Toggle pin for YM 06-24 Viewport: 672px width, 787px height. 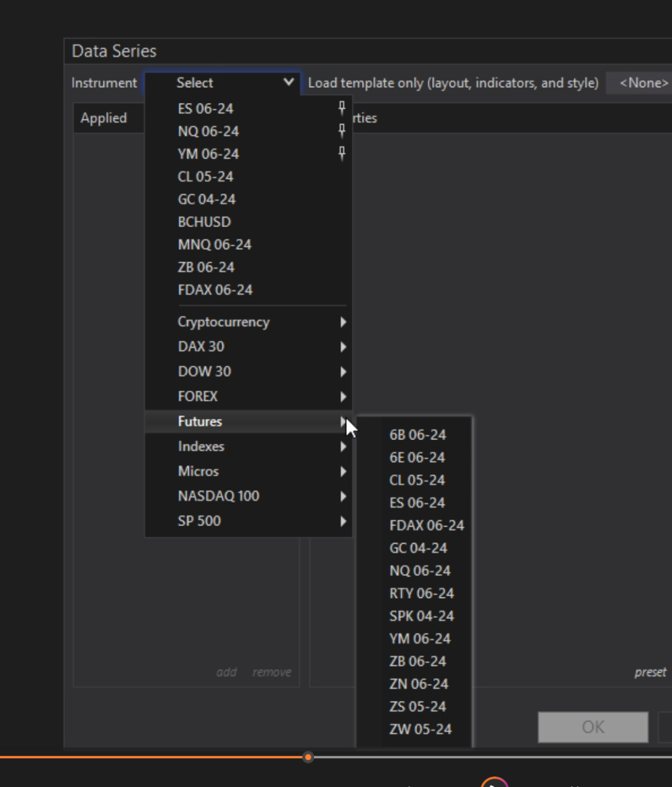click(342, 153)
